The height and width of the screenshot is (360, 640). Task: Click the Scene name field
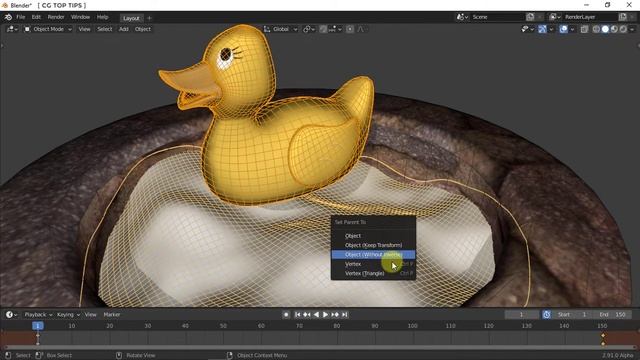pyautogui.click(x=497, y=17)
